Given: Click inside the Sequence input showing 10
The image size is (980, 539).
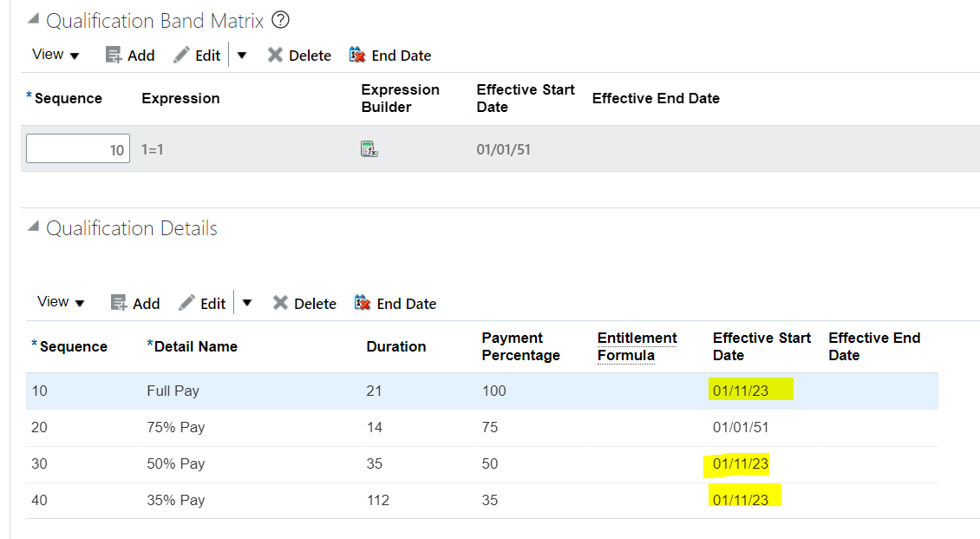Looking at the screenshot, I should click(78, 148).
